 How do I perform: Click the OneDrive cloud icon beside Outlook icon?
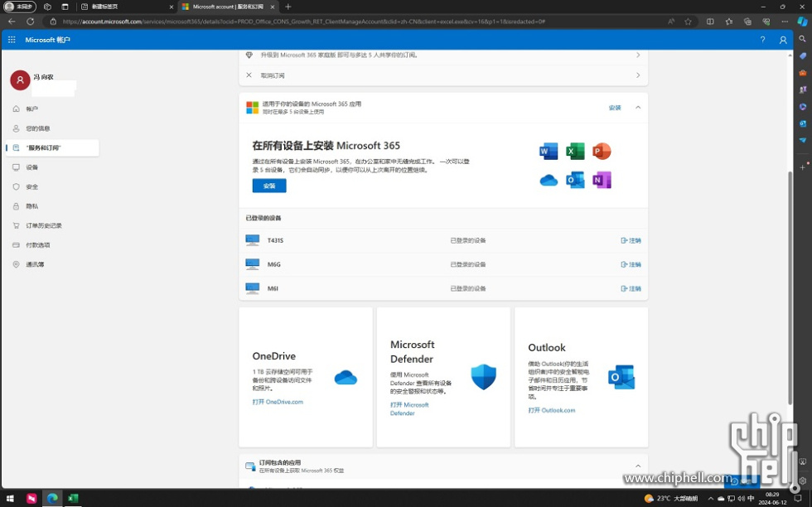coord(549,181)
